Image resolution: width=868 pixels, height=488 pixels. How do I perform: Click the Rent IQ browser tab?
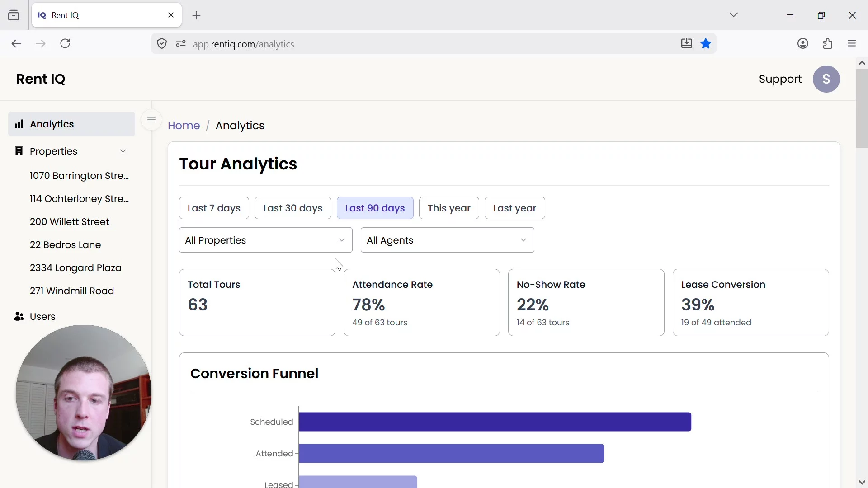[107, 15]
